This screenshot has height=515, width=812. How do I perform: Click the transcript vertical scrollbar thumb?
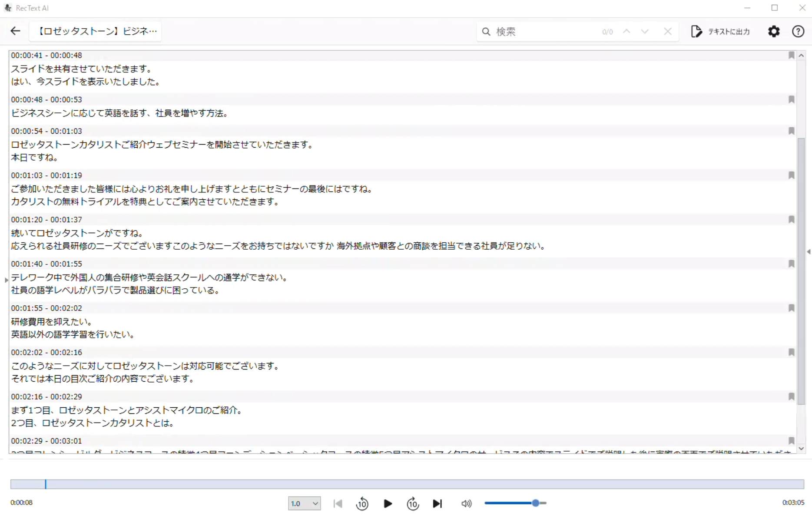pos(801,271)
